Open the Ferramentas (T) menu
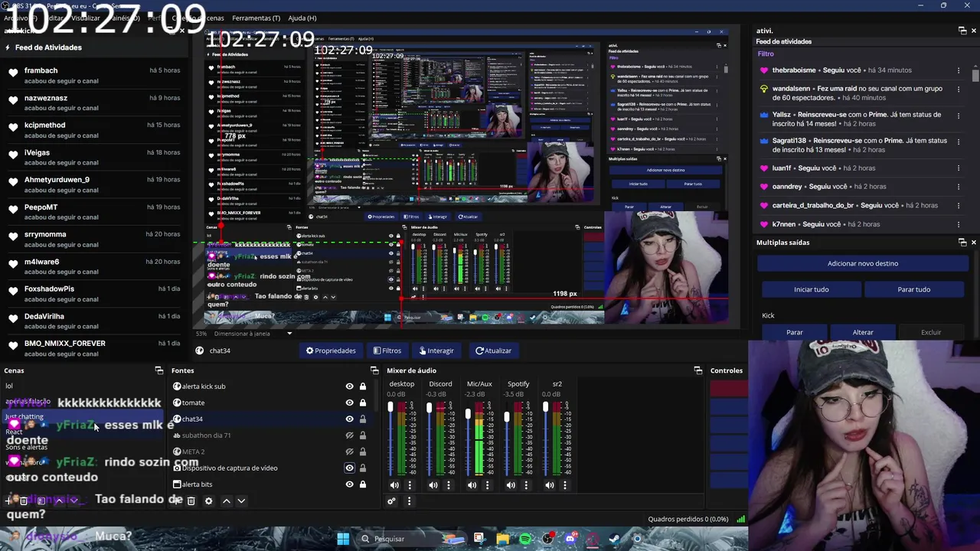The image size is (980, 551). 256,18
